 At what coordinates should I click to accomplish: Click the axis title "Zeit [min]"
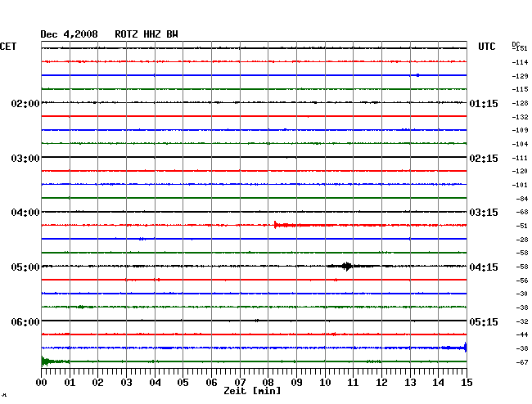click(x=252, y=391)
